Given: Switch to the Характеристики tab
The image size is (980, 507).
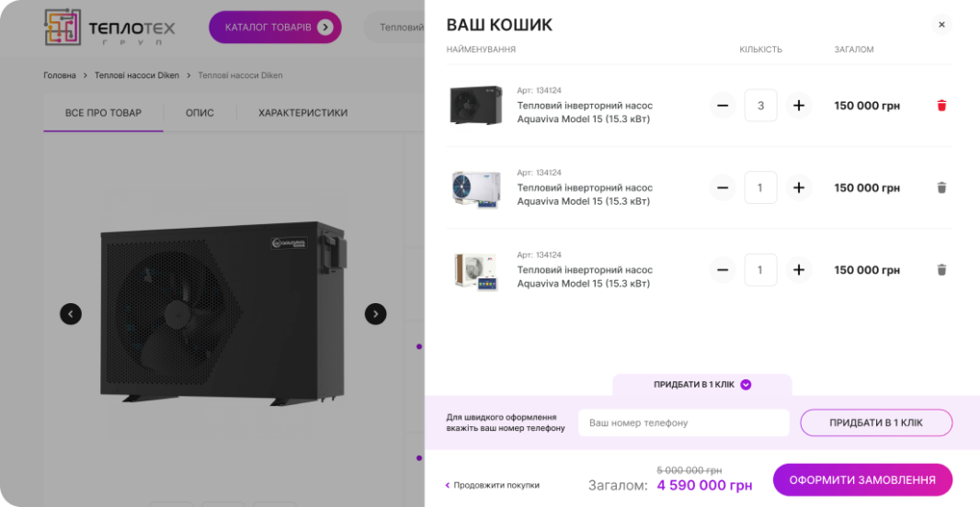Looking at the screenshot, I should (x=303, y=113).
